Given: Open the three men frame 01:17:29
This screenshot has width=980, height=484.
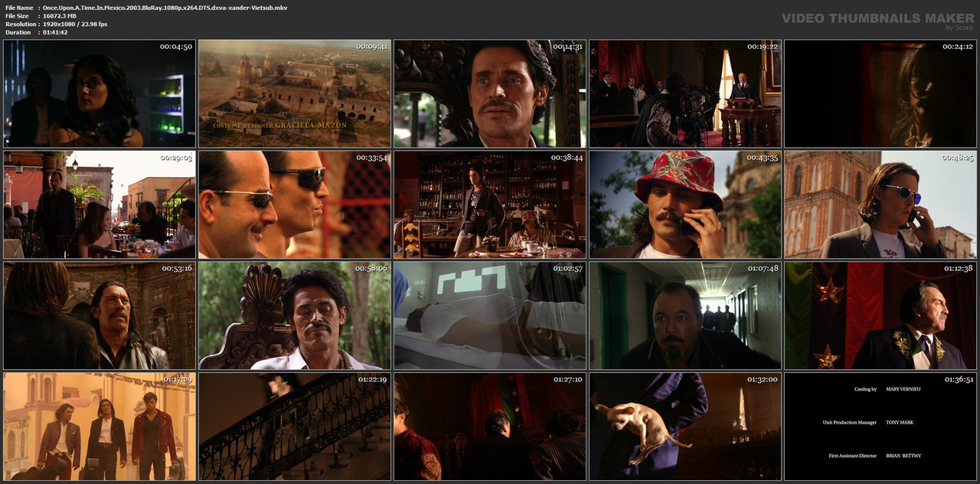Looking at the screenshot, I should 100,427.
